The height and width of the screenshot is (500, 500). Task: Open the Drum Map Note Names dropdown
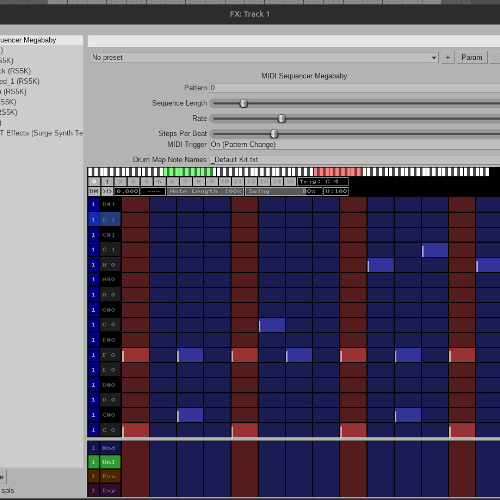[355, 160]
